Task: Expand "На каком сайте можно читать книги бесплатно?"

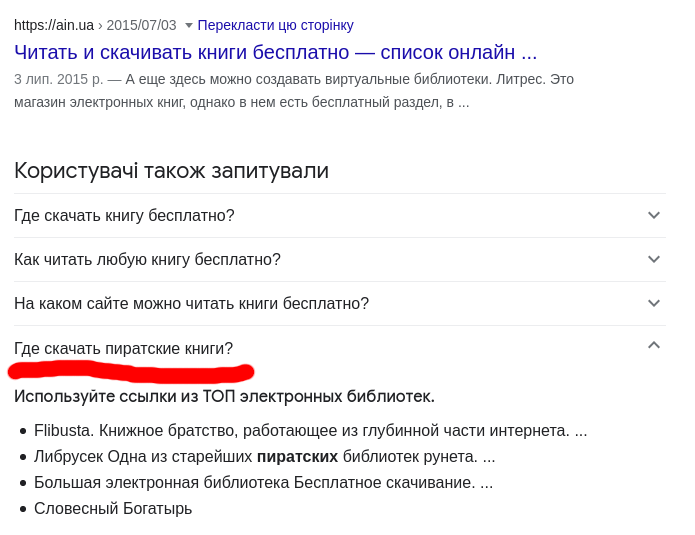Action: tap(191, 303)
